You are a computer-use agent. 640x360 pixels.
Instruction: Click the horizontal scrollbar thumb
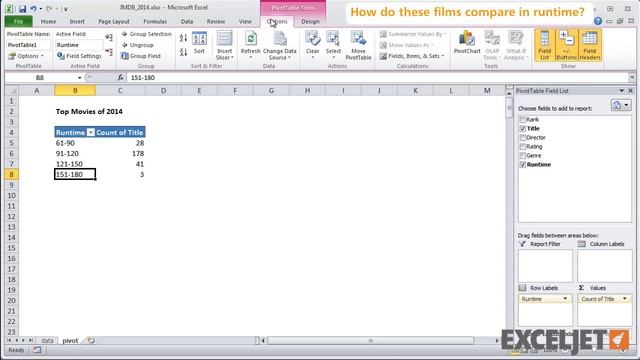pos(371,340)
